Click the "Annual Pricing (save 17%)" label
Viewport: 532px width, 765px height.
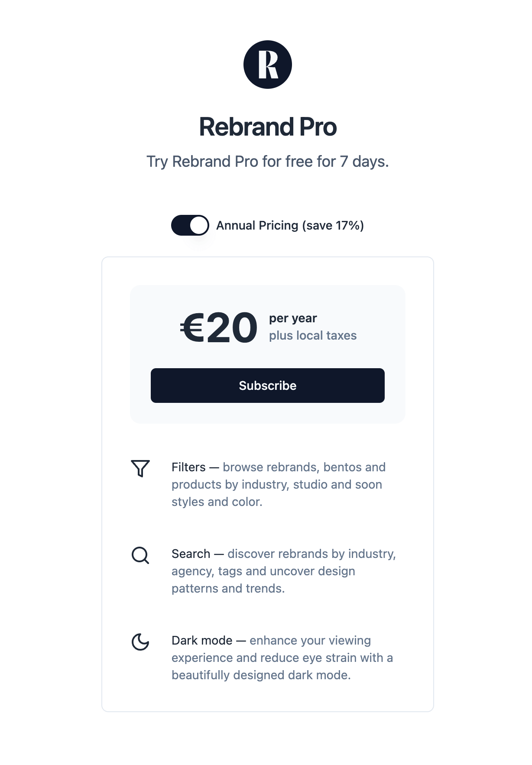(x=290, y=225)
